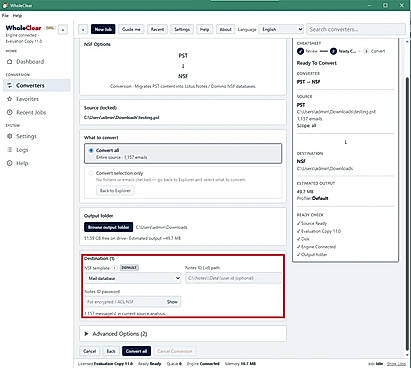Viewport: 411px width, 368px height.
Task: Click '1,157 emails' in the summary panel
Action: [309, 119]
